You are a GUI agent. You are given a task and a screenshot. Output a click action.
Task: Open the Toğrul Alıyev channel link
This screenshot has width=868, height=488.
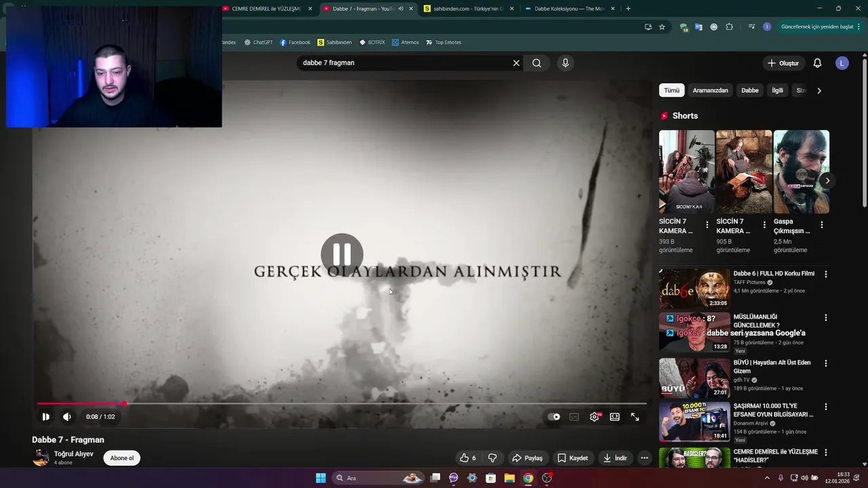pos(73,454)
